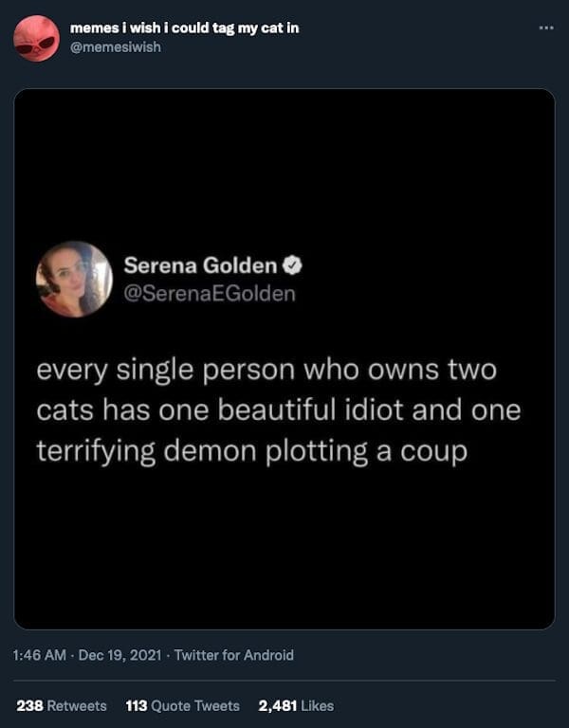View the 238 Retweets list
The width and height of the screenshot is (569, 728).
[62, 705]
